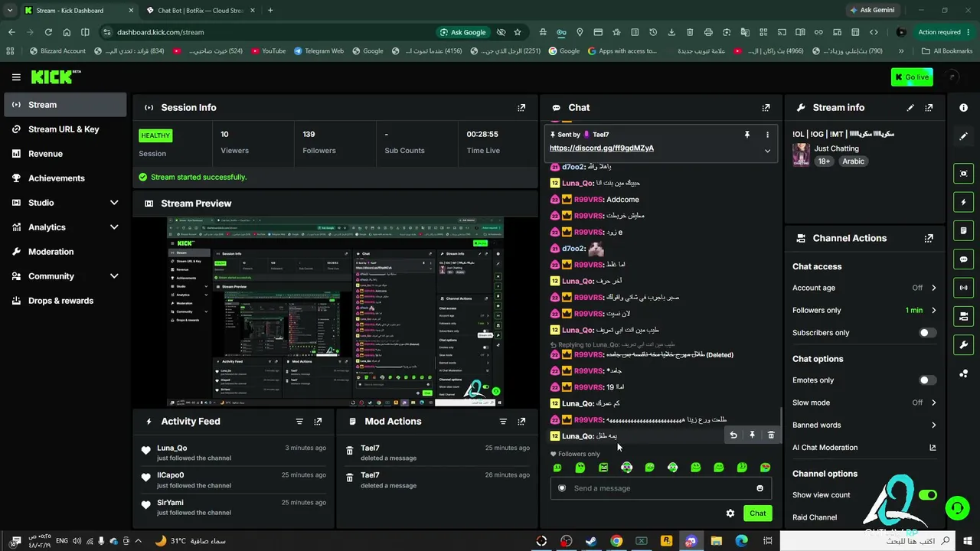
Task: Pop out the Chat panel
Action: 766,108
